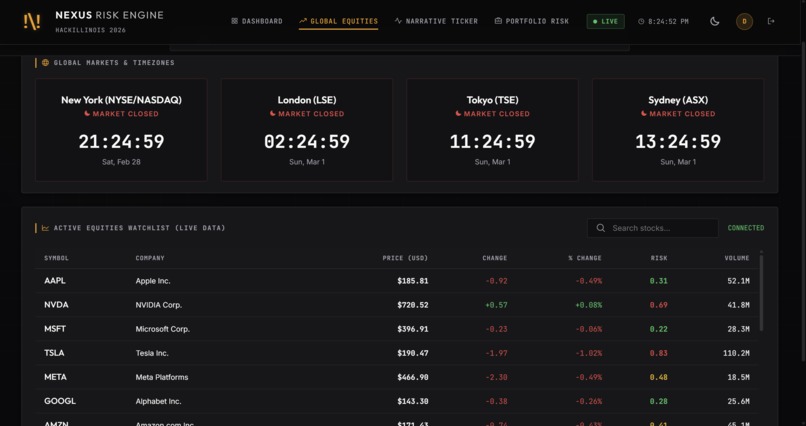
Task: Click the Narrative Ticker pulse icon
Action: click(398, 21)
